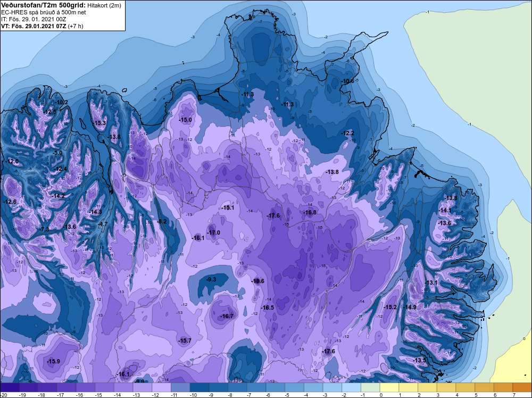Click the -14.9 temperature label

pos(410,308)
